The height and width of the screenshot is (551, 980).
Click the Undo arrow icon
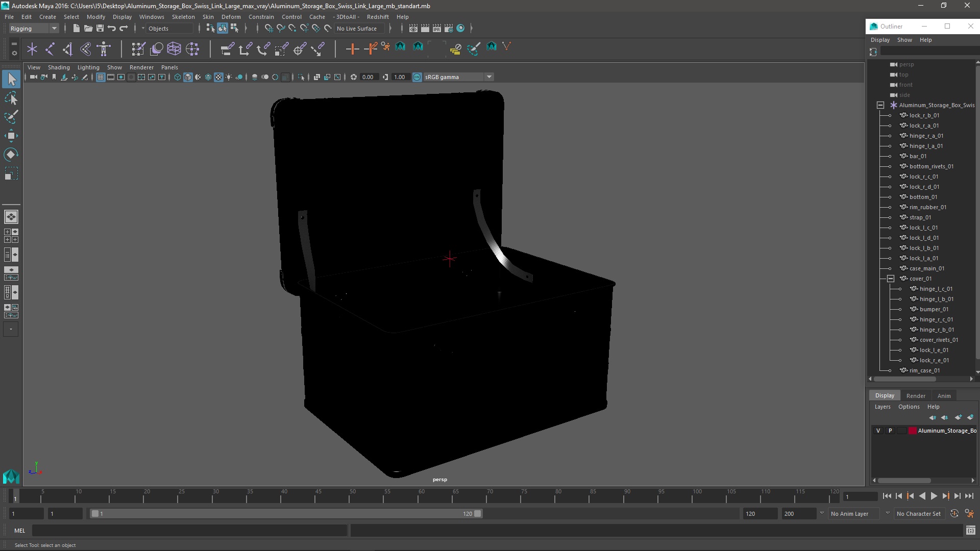(x=112, y=28)
